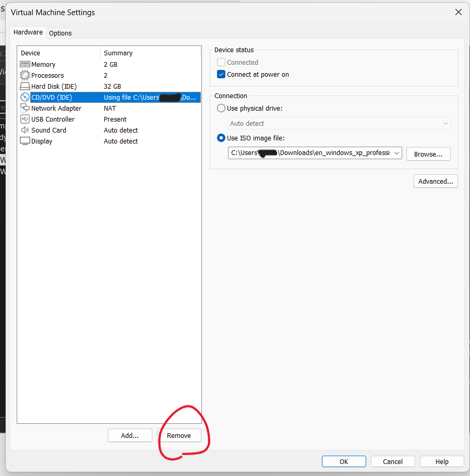Select the Memory device icon
This screenshot has width=470, height=476.
pos(25,64)
